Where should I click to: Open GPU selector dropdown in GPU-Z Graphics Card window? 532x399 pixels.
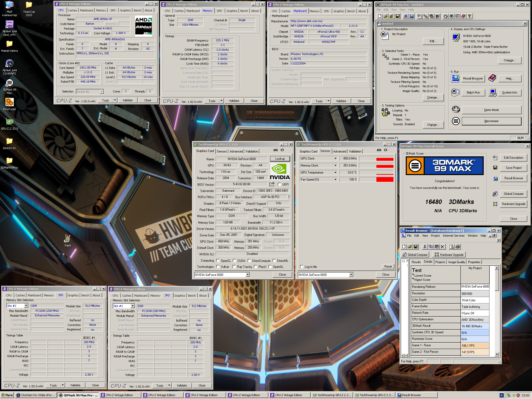pos(248,275)
